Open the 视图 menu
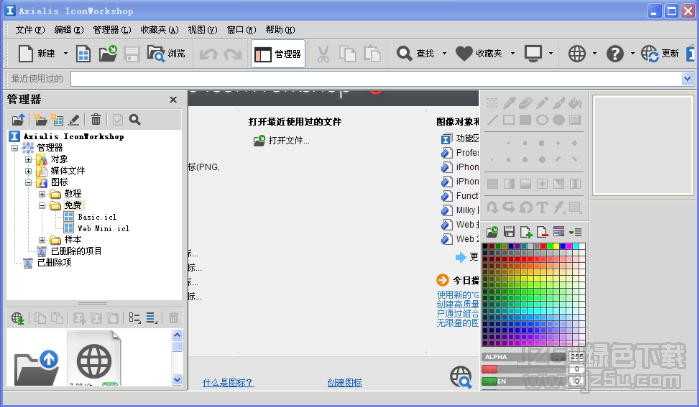 tap(202, 30)
